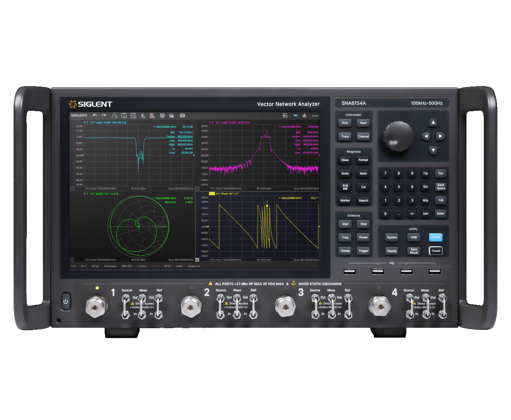Select the Tr 7 S11 Smith trace label

101,194
